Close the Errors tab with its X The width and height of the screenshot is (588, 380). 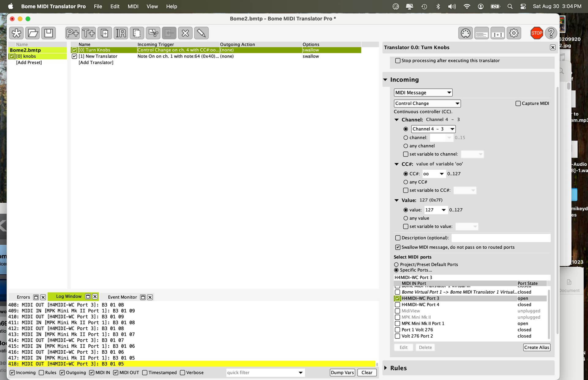[43, 297]
